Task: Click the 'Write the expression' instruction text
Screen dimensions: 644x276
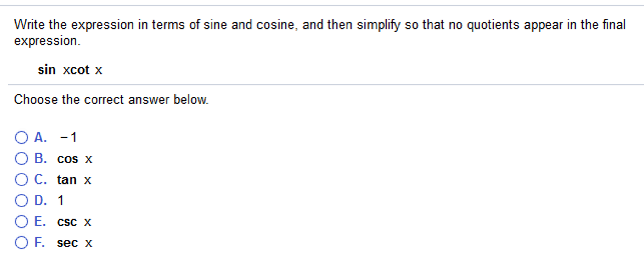Action: (320, 33)
